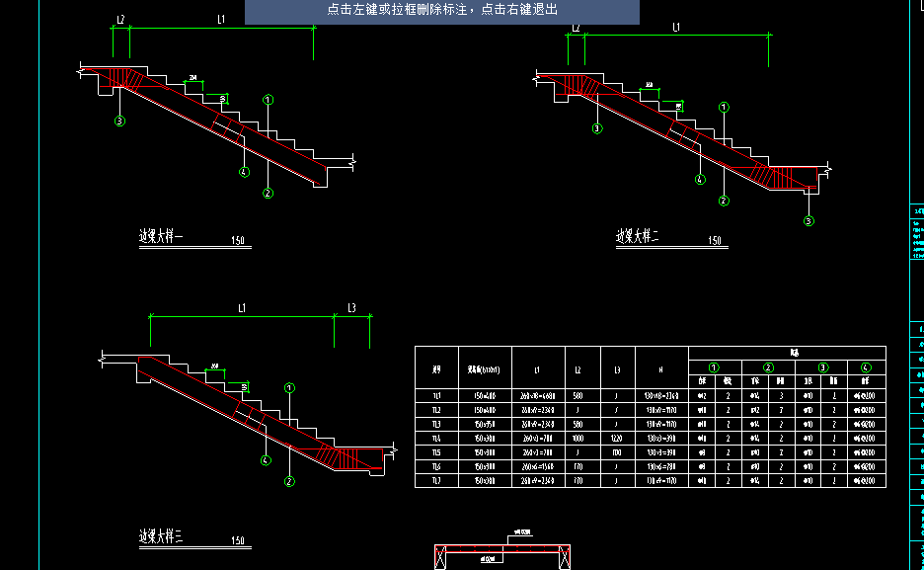Click rebar mark circle 1 in detail 边梁大样二
This screenshot has height=570, width=924.
click(725, 108)
